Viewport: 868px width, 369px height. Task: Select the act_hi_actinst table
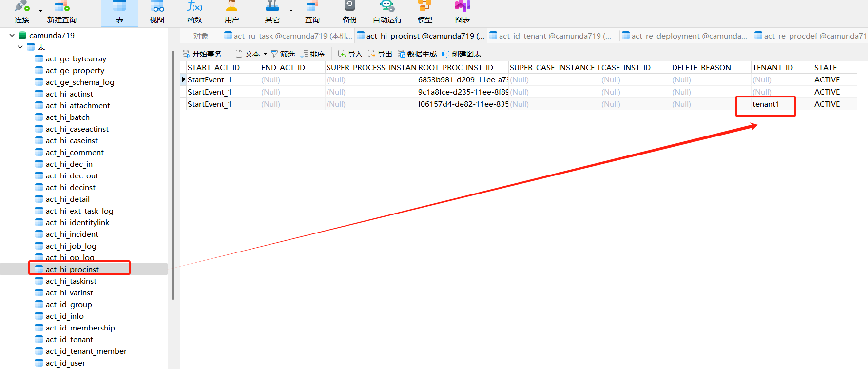(69, 94)
